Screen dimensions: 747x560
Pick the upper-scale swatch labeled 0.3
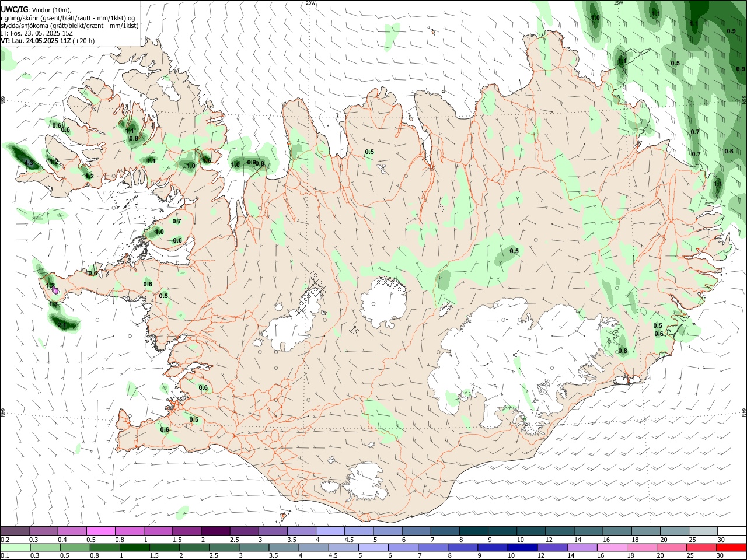(x=43, y=531)
